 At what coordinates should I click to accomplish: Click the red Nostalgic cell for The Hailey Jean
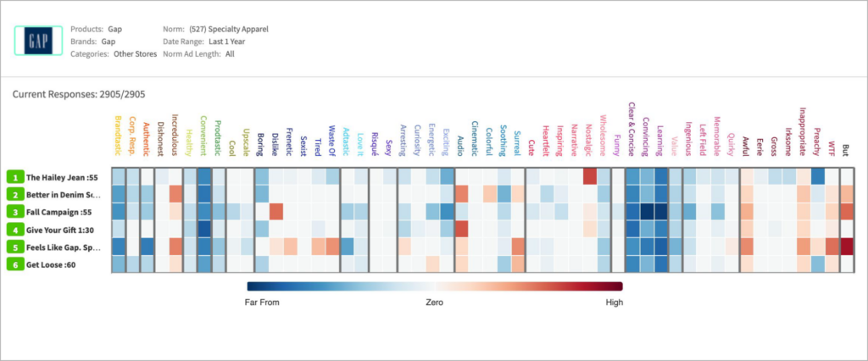pyautogui.click(x=589, y=176)
